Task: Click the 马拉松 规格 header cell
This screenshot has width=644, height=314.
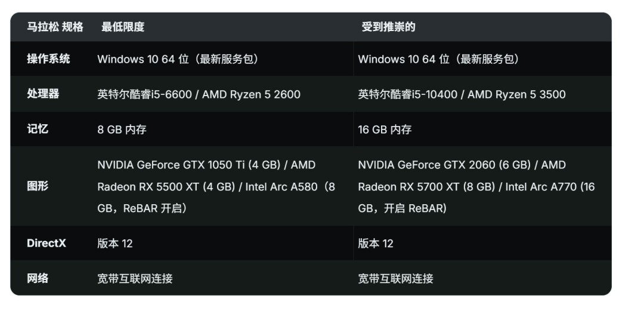Action: coord(55,27)
